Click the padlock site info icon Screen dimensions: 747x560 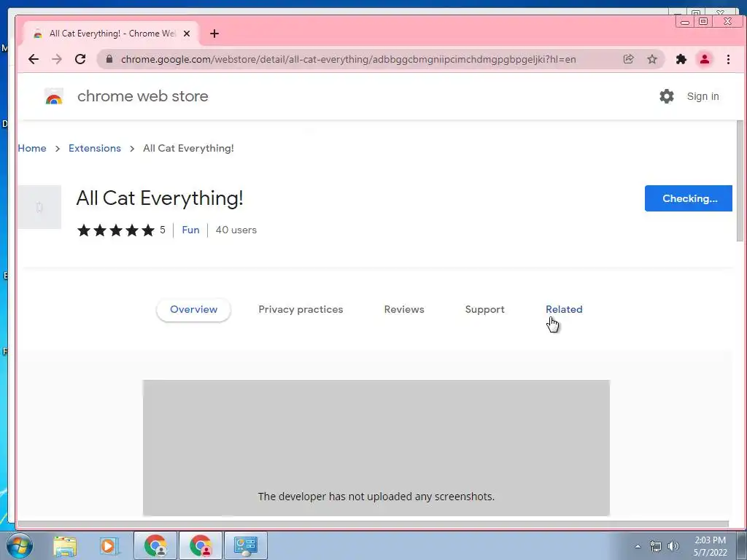(x=109, y=59)
